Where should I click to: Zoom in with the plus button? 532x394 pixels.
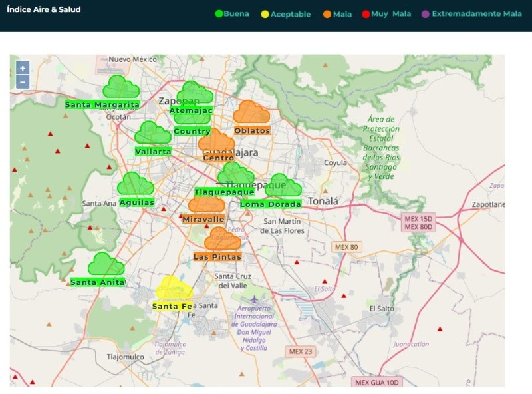(x=23, y=68)
